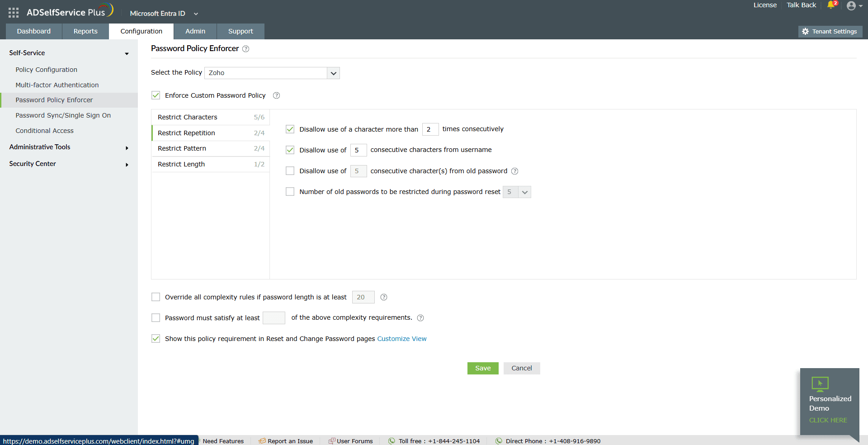The image size is (868, 445).
Task: Check override all complexity rules option
Action: [x=156, y=297]
